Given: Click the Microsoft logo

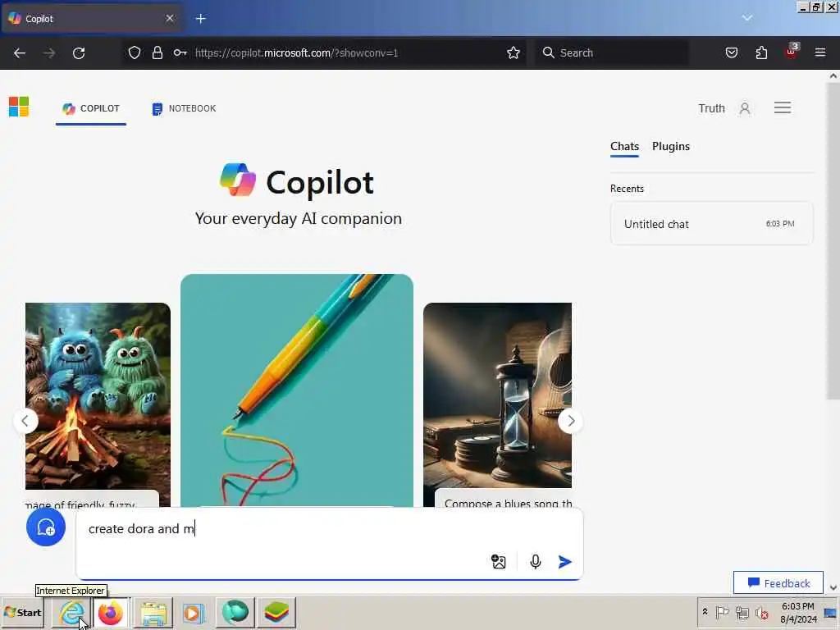Looking at the screenshot, I should click(19, 107).
